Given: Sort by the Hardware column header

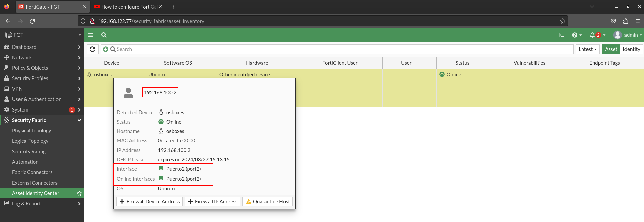Looking at the screenshot, I should 257,63.
